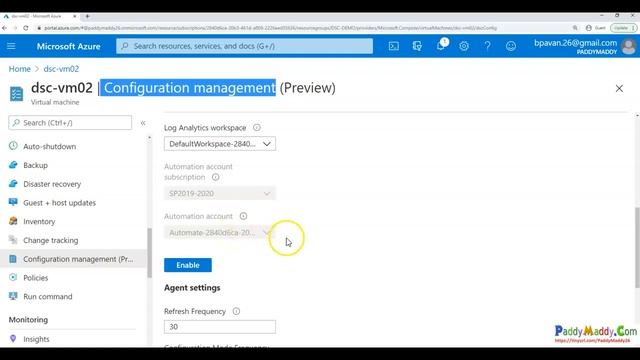640x360 pixels.
Task: Focus the menu Search (Ctrl+/) field
Action: point(70,123)
